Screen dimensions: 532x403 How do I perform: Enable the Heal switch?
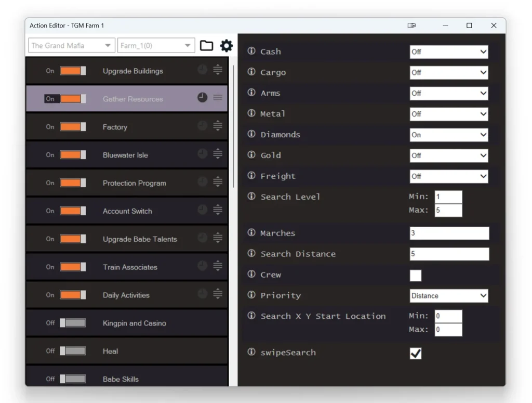click(73, 350)
